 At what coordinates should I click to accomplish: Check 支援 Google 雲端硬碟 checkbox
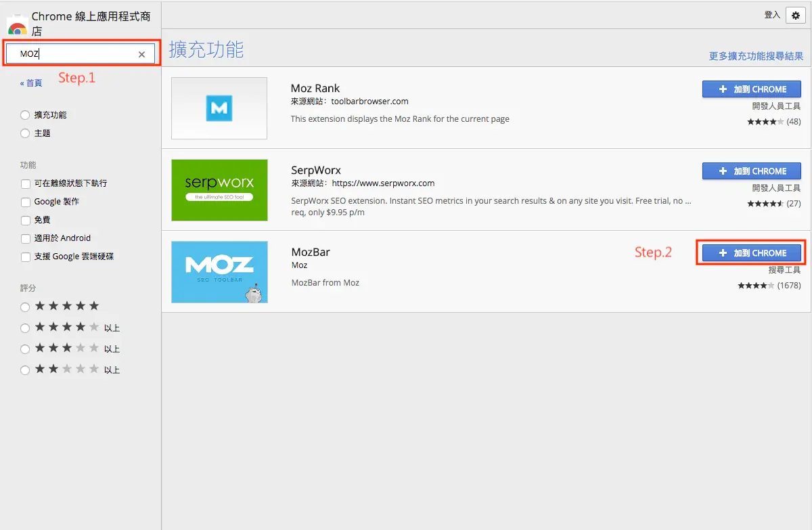[26, 257]
